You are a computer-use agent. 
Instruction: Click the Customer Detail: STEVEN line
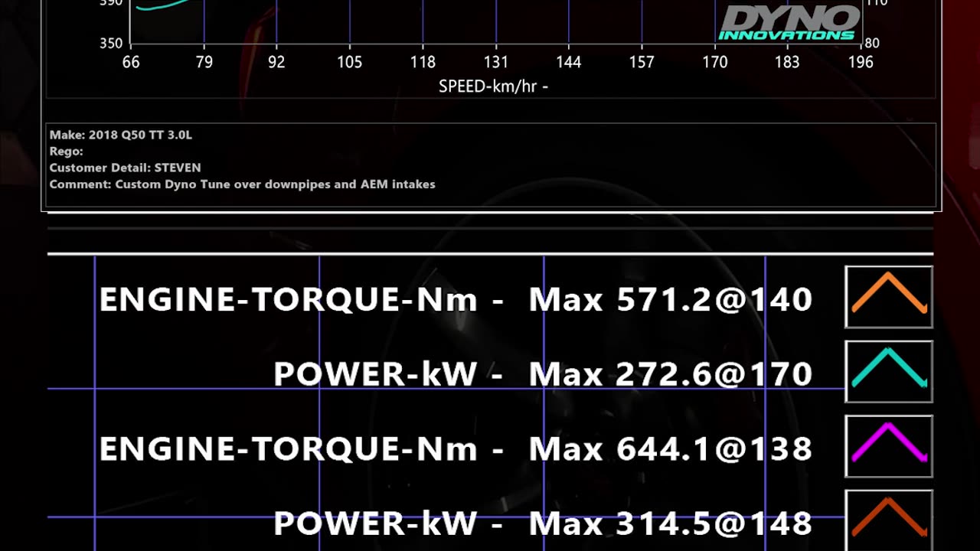(126, 168)
